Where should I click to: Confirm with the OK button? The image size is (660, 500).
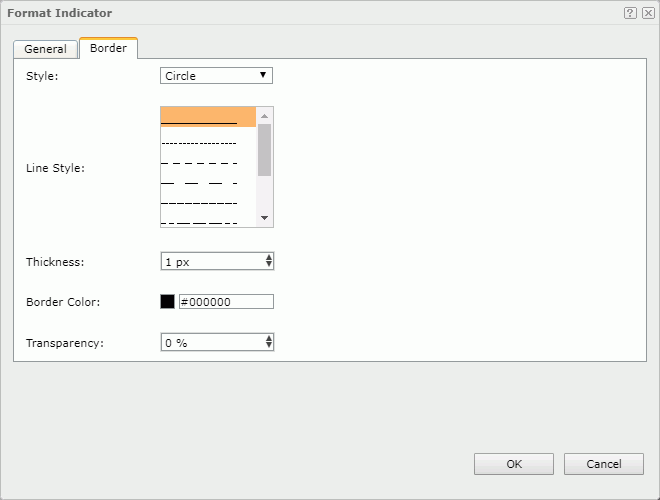pyautogui.click(x=514, y=464)
